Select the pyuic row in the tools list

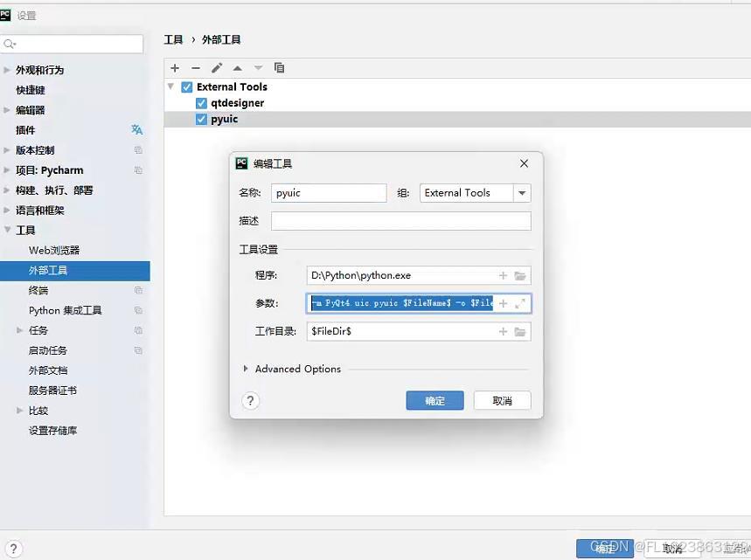[457, 119]
